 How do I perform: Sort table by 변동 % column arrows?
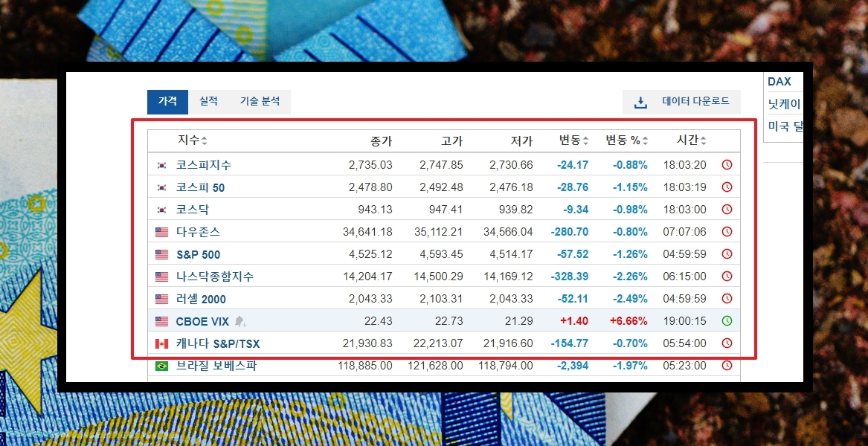click(x=645, y=141)
